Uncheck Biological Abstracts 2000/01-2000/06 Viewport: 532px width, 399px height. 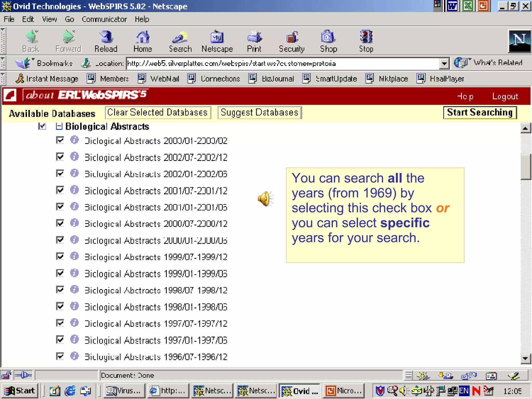[60, 240]
